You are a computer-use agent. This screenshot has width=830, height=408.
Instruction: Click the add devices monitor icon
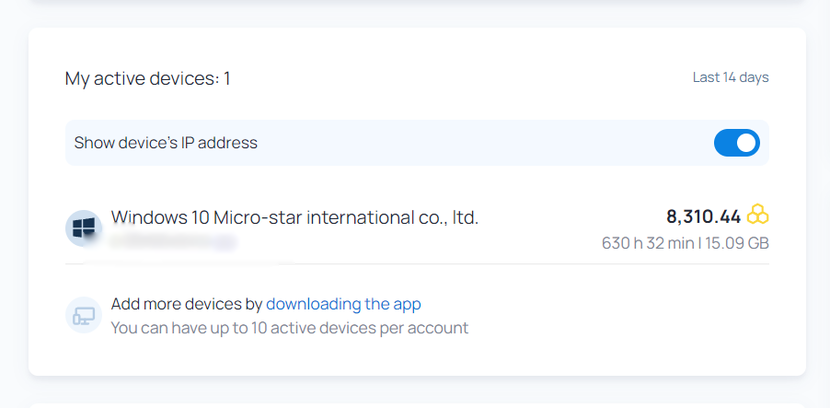[84, 315]
